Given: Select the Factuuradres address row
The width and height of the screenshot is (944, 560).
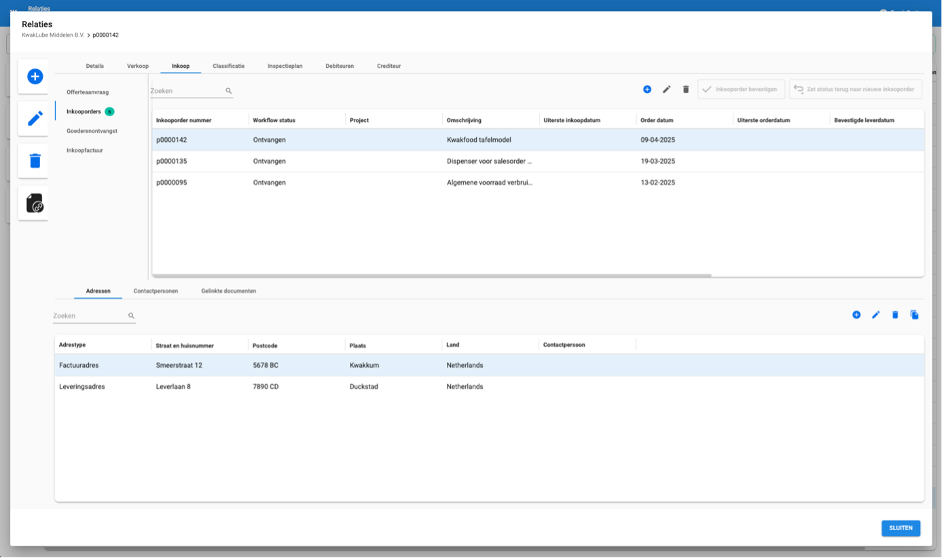Looking at the screenshot, I should pos(489,365).
